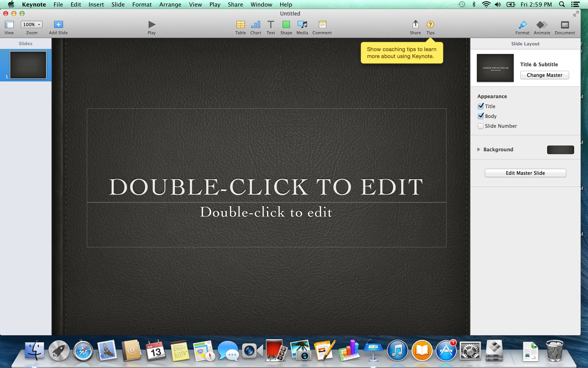The height and width of the screenshot is (368, 588).
Task: Open Keynote from the Dock
Action: pos(373,350)
